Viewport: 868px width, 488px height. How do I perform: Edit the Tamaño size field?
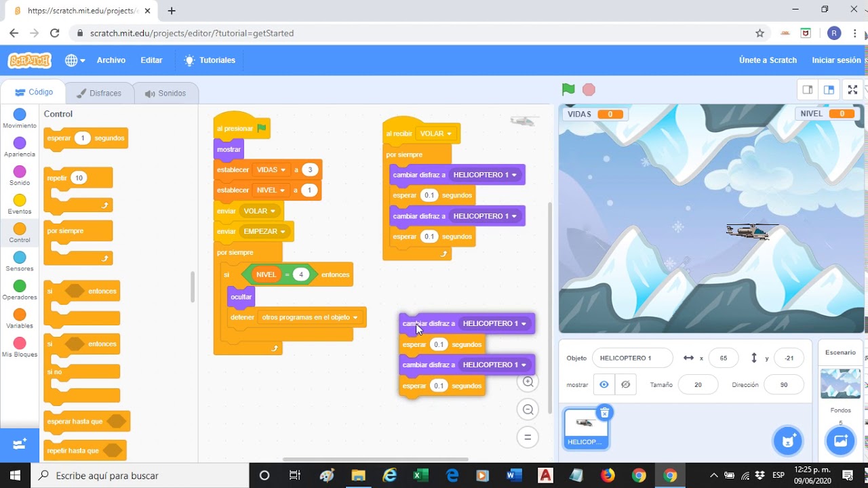(x=698, y=384)
